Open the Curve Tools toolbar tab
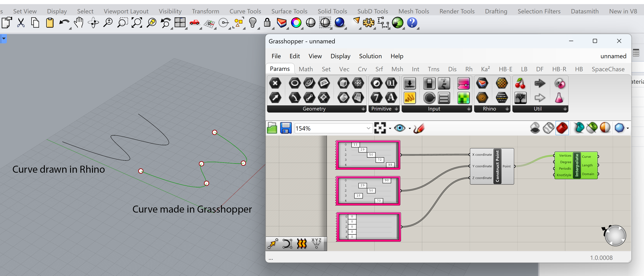Image resolution: width=644 pixels, height=276 pixels. (x=245, y=11)
